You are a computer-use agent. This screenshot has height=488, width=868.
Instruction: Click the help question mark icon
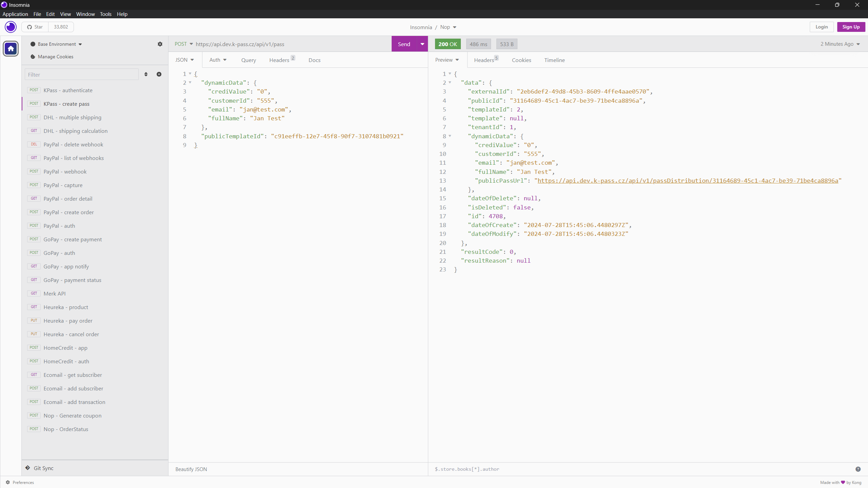pyautogui.click(x=858, y=469)
